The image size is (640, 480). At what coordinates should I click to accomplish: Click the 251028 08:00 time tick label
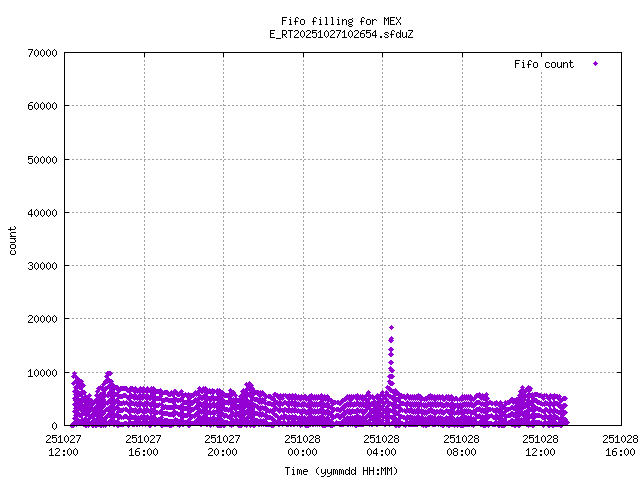coord(461,444)
